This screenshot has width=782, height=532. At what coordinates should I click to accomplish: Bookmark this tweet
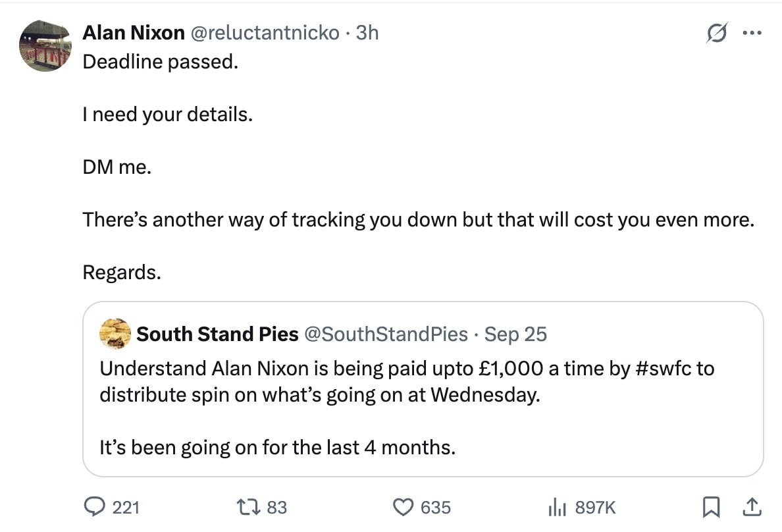tap(711, 506)
